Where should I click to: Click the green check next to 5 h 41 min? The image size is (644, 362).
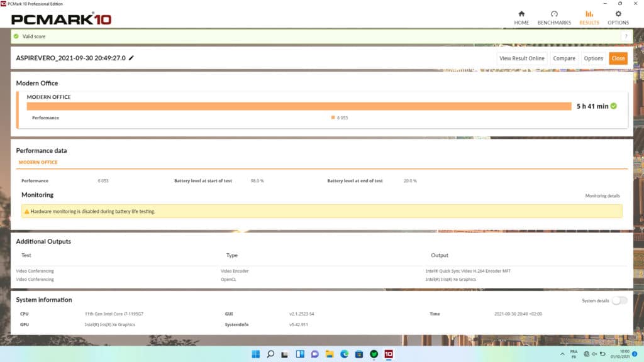click(614, 106)
